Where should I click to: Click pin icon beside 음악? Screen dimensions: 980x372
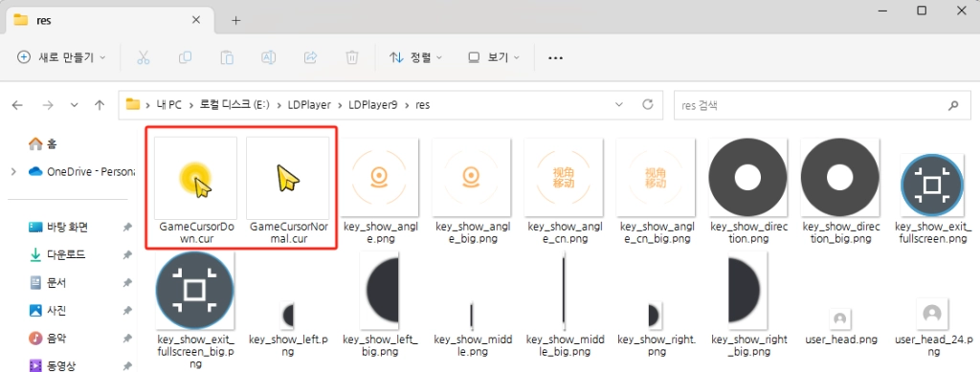tap(127, 339)
